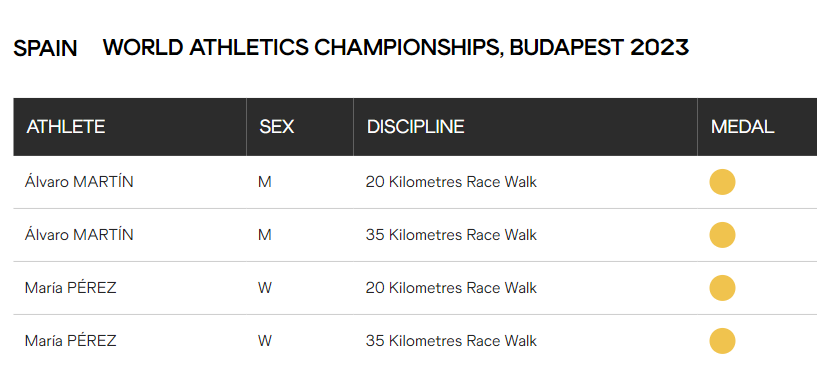This screenshot has height=371, width=817.
Task: Click the gold medal icon for María Pérez 20 km
Action: click(722, 288)
